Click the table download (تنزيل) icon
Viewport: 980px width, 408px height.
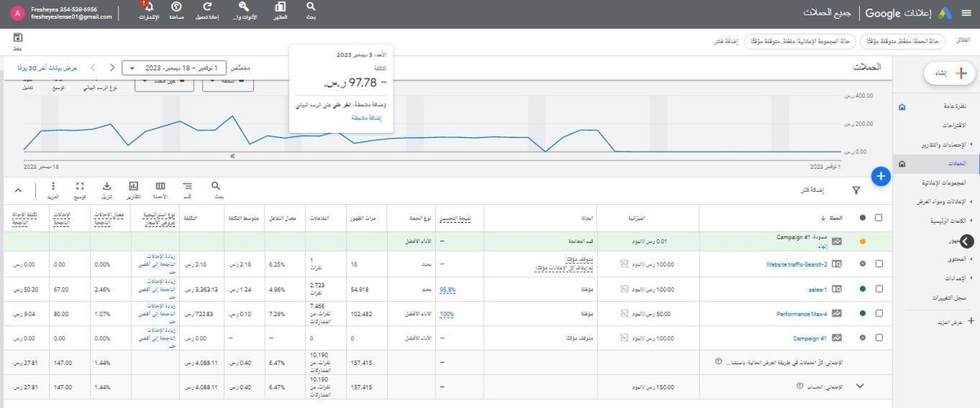tap(107, 187)
